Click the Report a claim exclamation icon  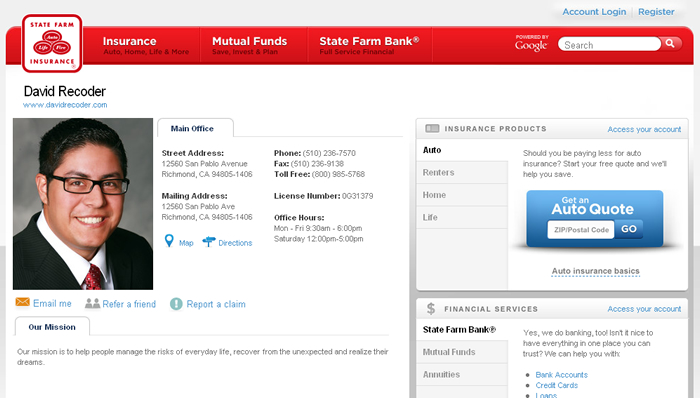[x=176, y=304]
